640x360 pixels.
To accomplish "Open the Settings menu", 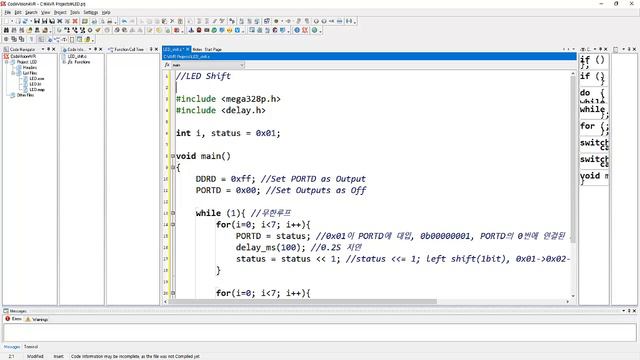I will (x=91, y=13).
